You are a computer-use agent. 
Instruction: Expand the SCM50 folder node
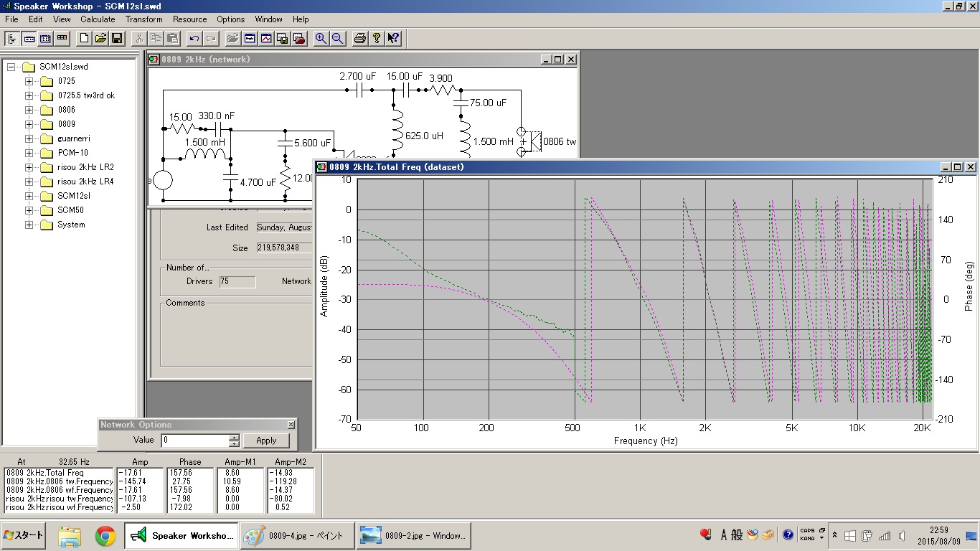point(29,210)
